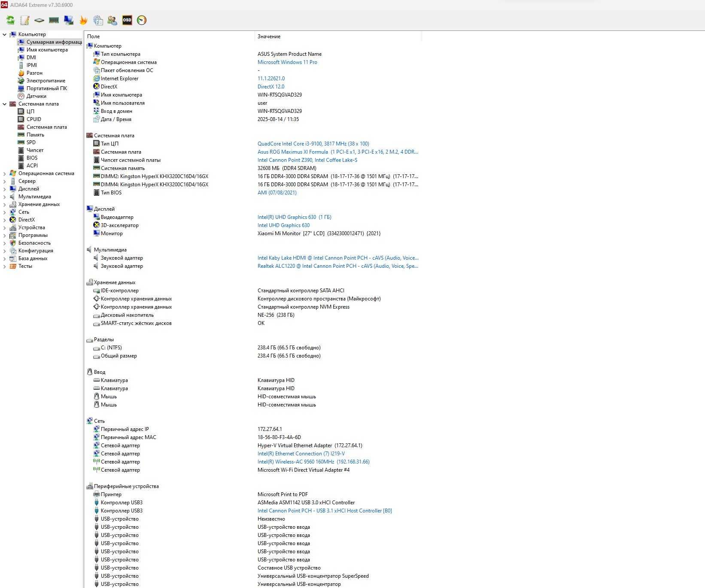Expand the Мультимедиа tree node
The height and width of the screenshot is (588, 705).
point(5,197)
